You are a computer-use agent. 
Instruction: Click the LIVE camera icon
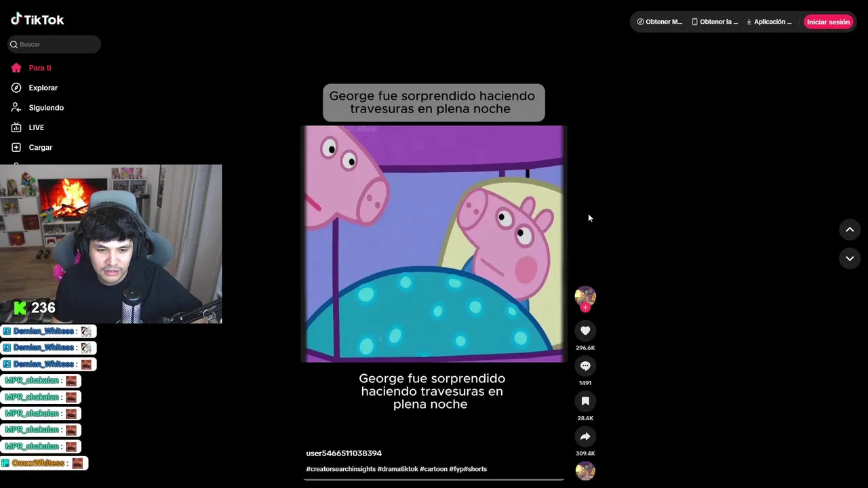tap(16, 127)
